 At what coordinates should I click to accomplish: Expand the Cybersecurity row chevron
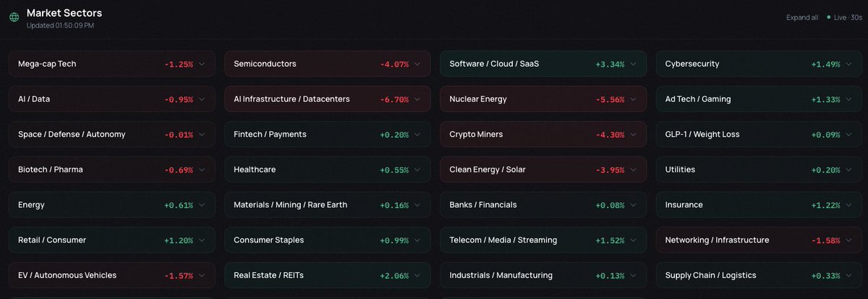coord(848,64)
